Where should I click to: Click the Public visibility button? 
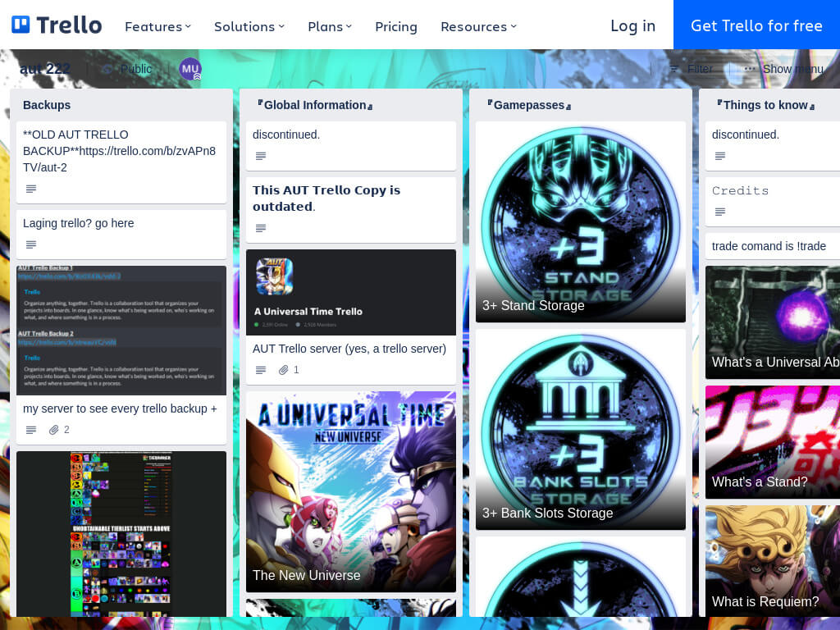point(127,69)
